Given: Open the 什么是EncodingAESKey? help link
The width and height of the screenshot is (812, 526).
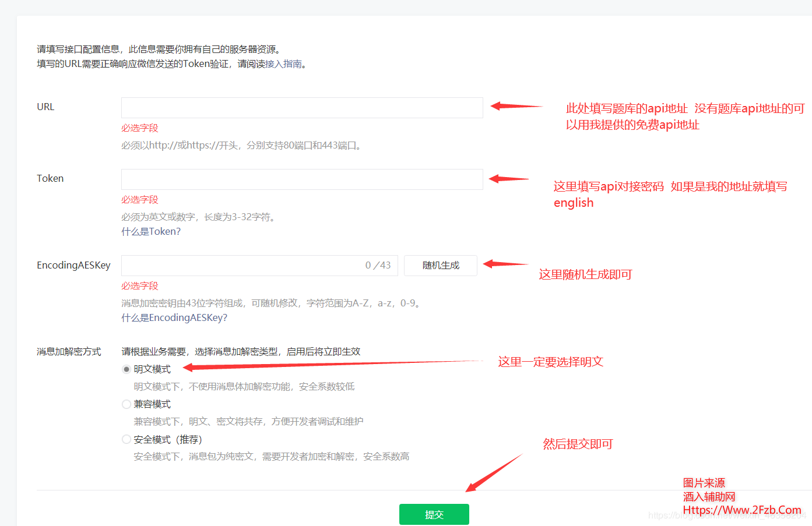Looking at the screenshot, I should (x=174, y=317).
